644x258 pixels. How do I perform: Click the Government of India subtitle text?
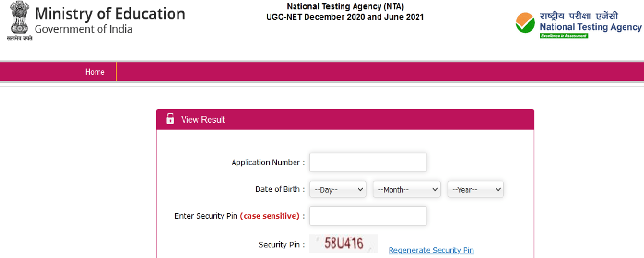click(x=84, y=29)
